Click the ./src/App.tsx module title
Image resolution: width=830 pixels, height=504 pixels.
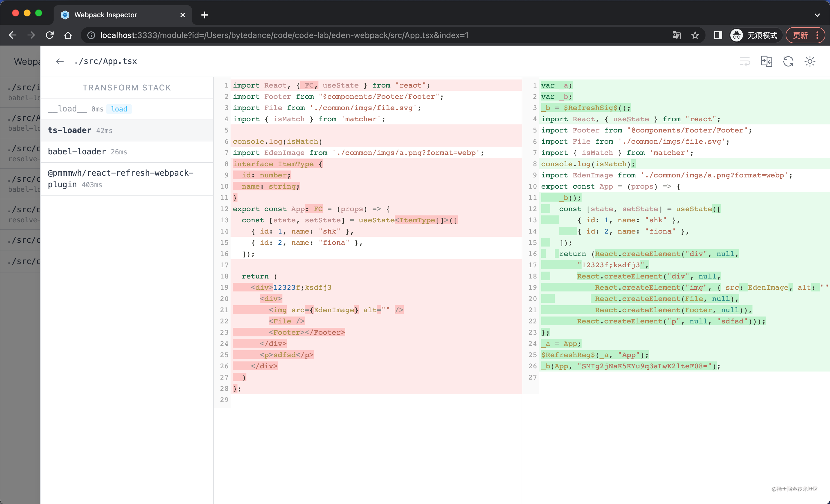click(x=106, y=61)
